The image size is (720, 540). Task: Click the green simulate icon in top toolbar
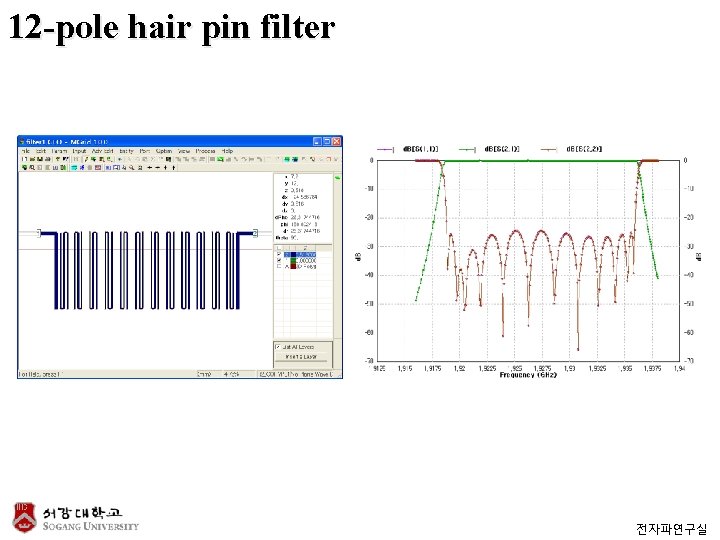(x=220, y=159)
